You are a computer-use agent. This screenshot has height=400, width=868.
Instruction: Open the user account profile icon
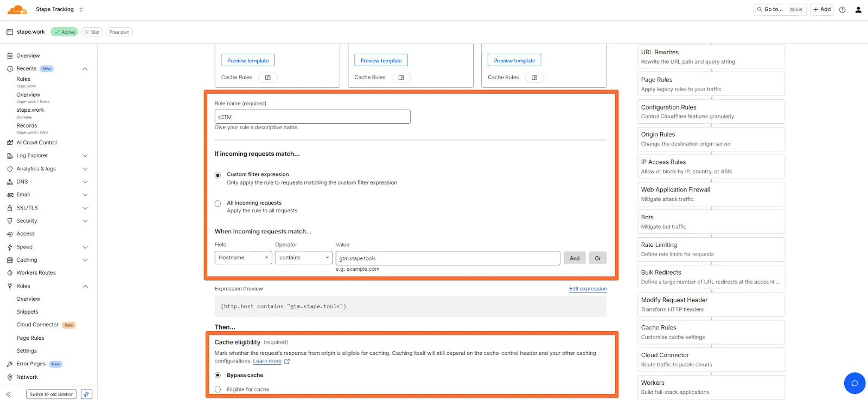(858, 10)
